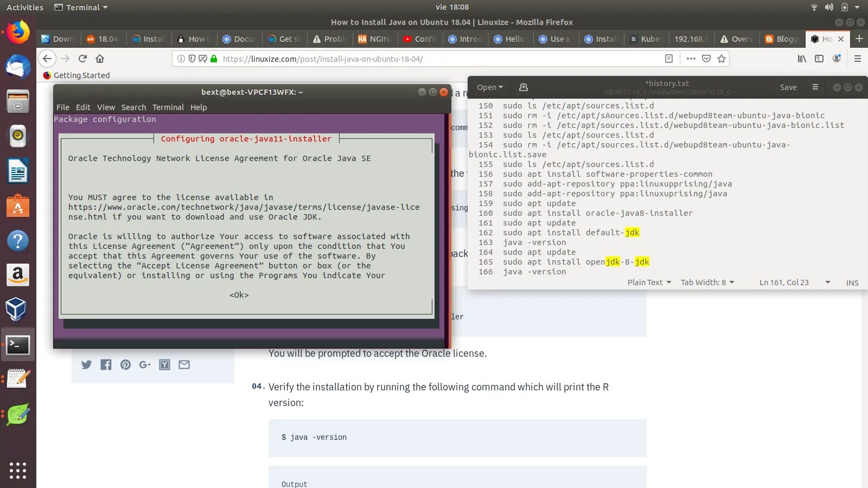Open Amazon launcher in dock

click(x=18, y=275)
